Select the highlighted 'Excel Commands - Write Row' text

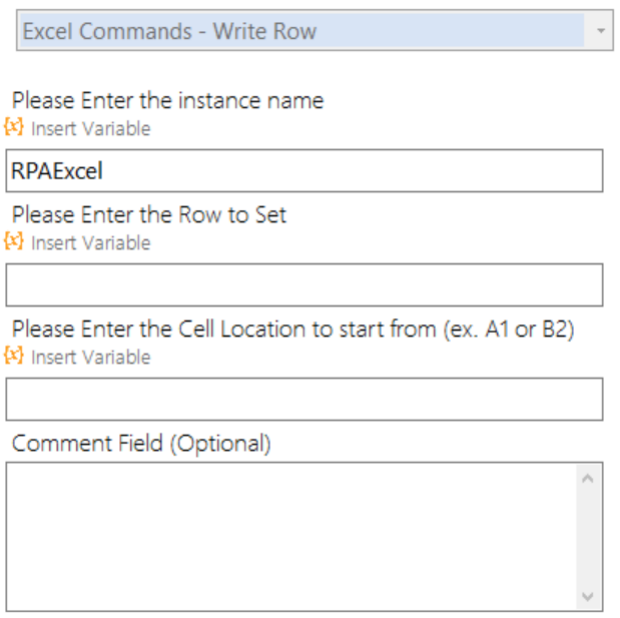(170, 31)
